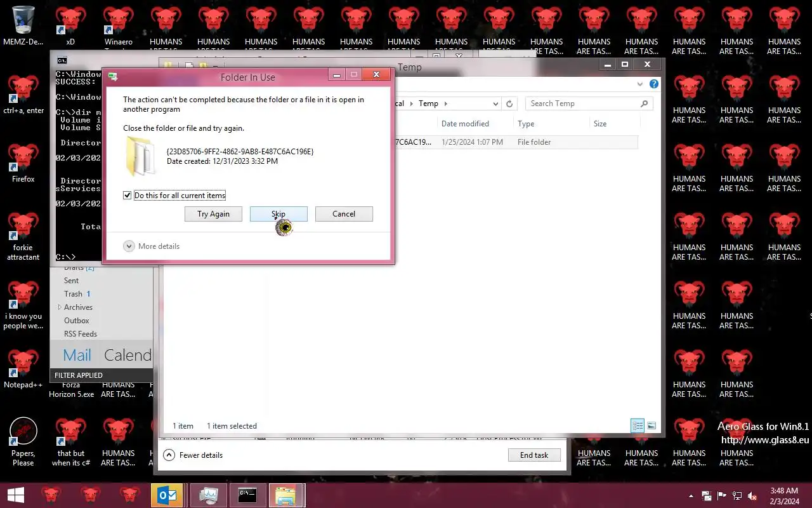Select the 'ctrl+a, enter' desktop shortcut

[x=23, y=95]
